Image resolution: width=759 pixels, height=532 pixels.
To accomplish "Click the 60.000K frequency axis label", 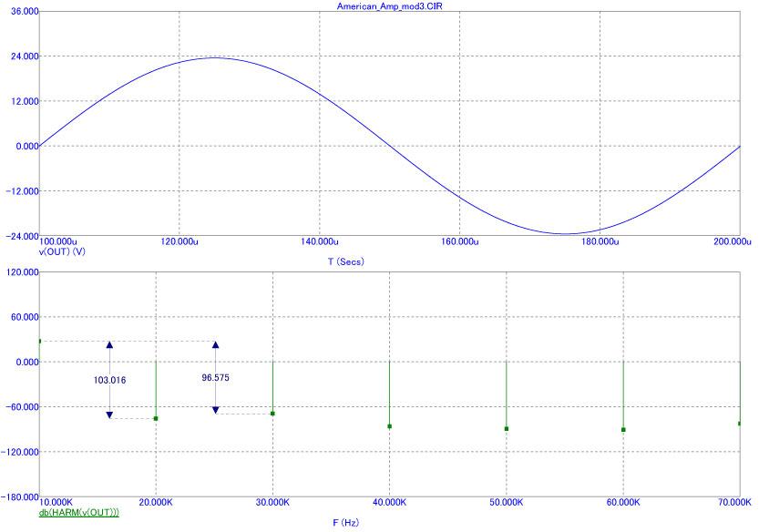I will (x=623, y=503).
